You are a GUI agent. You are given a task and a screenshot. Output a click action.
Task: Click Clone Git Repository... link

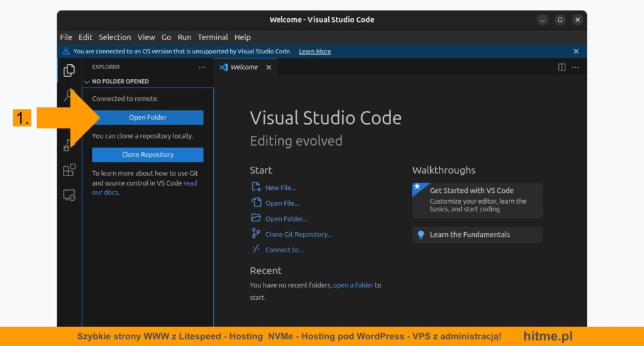point(299,234)
